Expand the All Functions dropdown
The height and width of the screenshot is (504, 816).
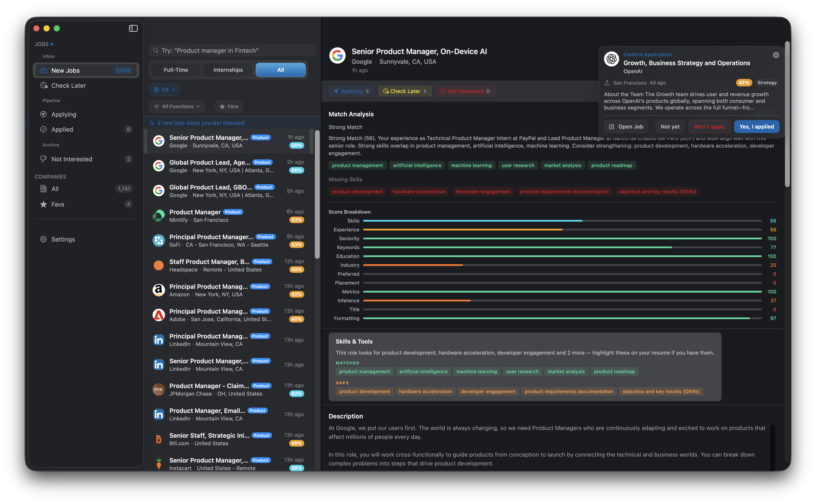coord(177,106)
